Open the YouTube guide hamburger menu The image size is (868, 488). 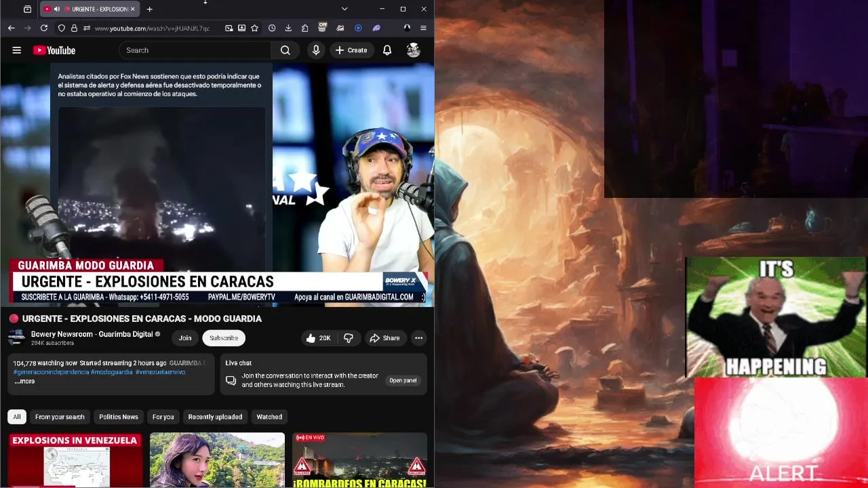point(17,50)
